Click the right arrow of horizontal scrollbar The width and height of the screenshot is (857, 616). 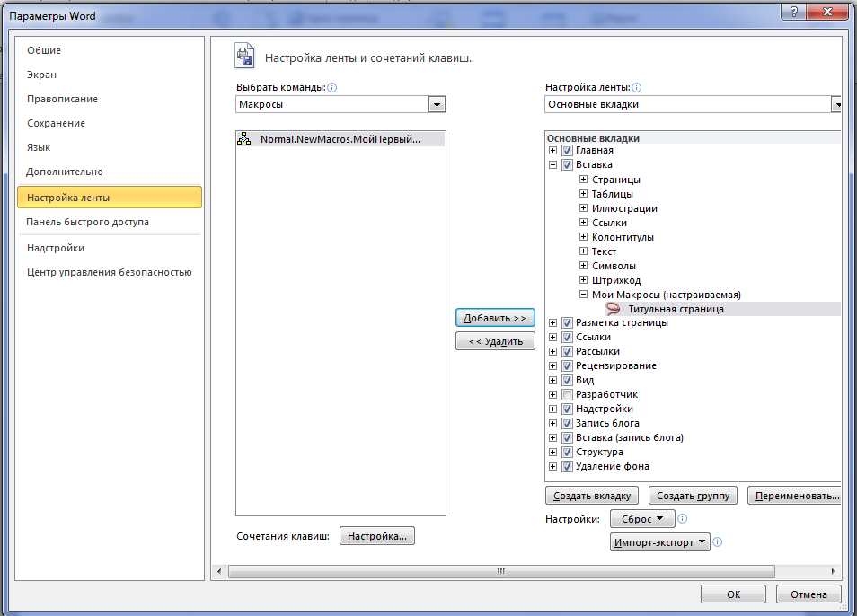833,571
